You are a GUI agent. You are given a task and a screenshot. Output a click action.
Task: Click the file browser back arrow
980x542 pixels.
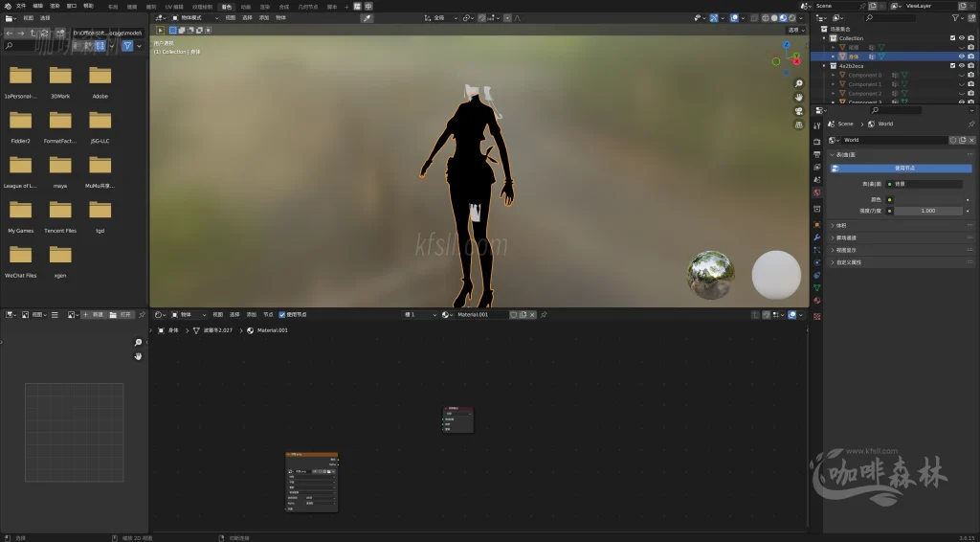[10, 34]
